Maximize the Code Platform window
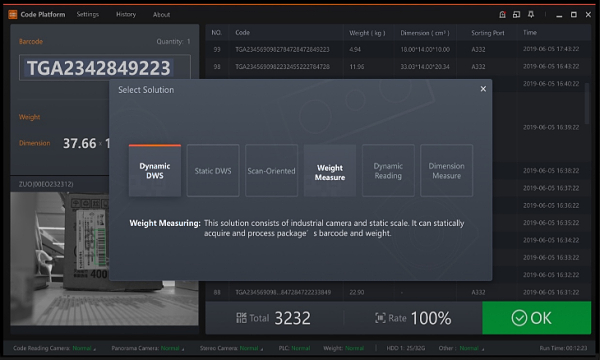600x360 pixels. [574, 15]
